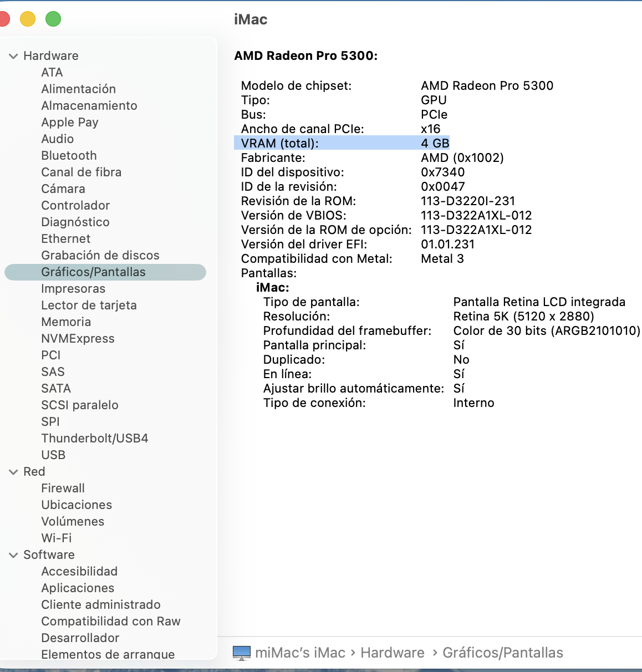Select the AMD Radeon Pro 5300 heading
Image resolution: width=642 pixels, height=672 pixels.
click(305, 56)
